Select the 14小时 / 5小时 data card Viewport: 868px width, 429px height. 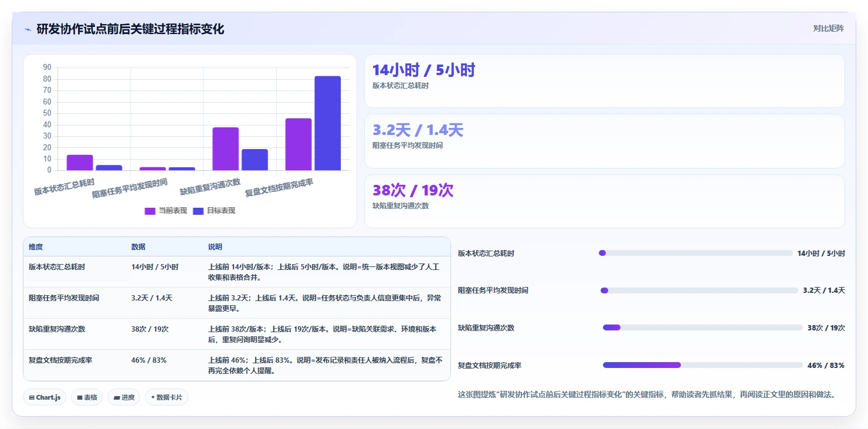(x=605, y=81)
